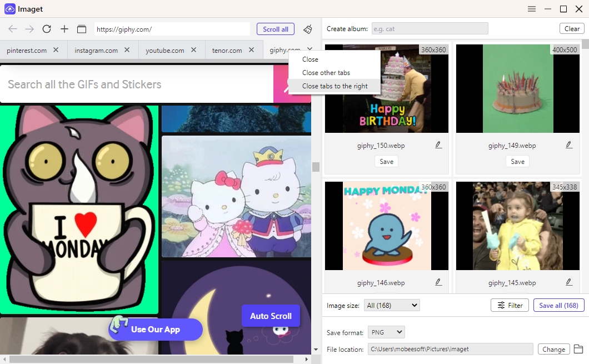Image resolution: width=589 pixels, height=364 pixels.
Task: Close the tenor.com tab
Action: pos(251,49)
